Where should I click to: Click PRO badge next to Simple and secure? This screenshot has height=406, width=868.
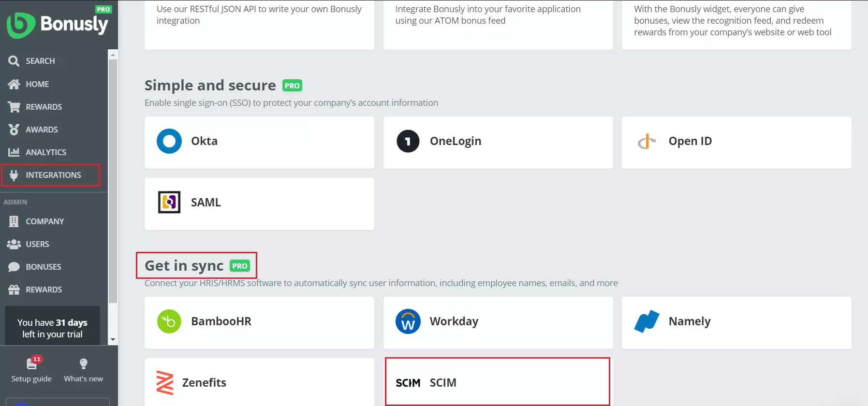click(x=292, y=86)
